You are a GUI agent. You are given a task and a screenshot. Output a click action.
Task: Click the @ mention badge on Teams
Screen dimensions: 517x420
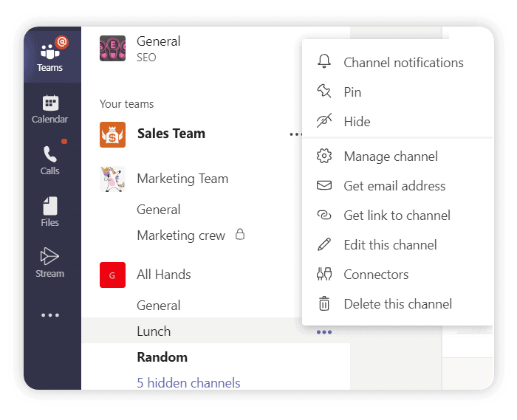pos(62,42)
